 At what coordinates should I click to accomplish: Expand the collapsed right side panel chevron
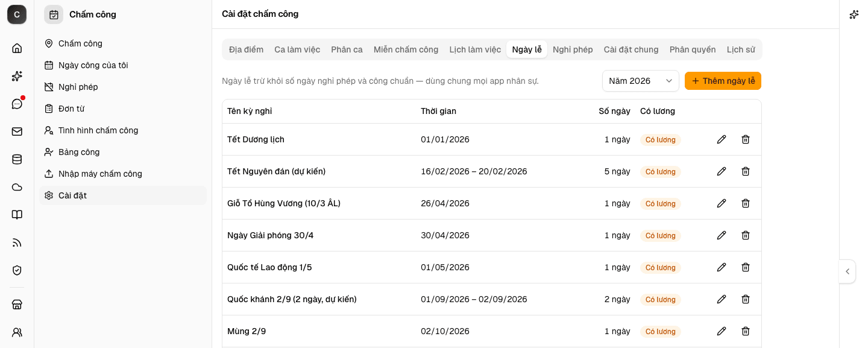pyautogui.click(x=848, y=271)
